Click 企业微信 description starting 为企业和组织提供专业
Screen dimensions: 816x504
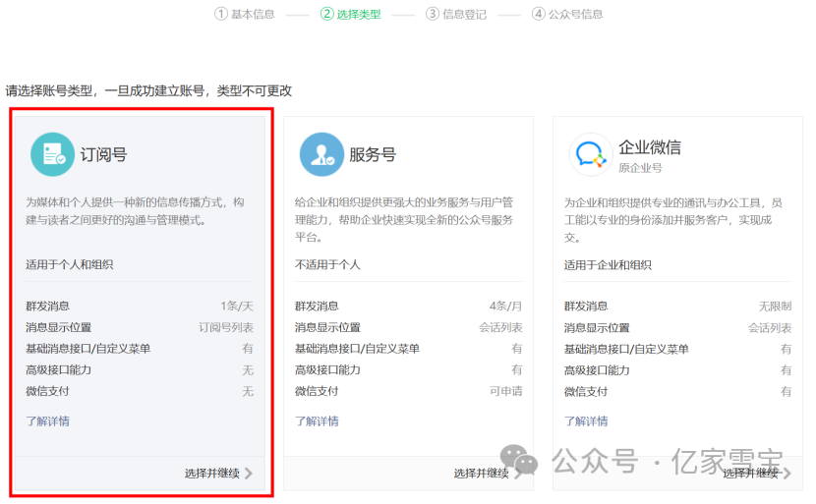click(x=672, y=220)
